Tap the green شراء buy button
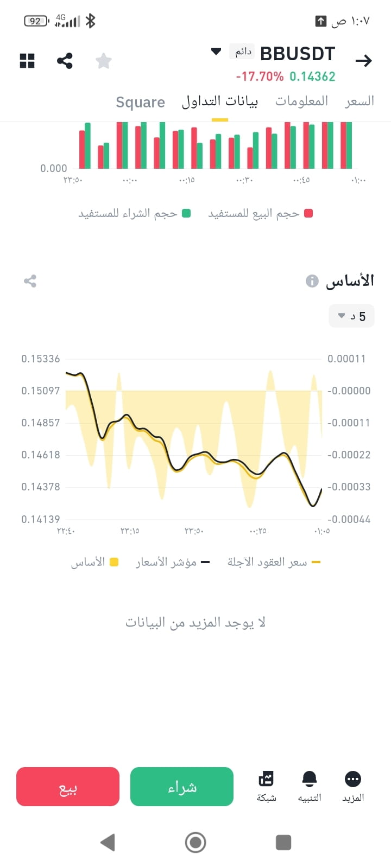391x868 pixels. (x=182, y=787)
